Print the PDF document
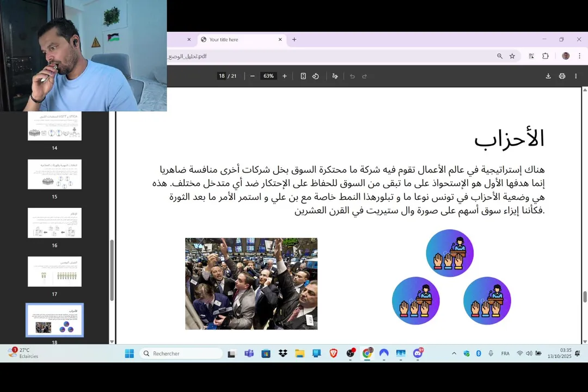Screen dimensions: 588x392 pos(562,76)
